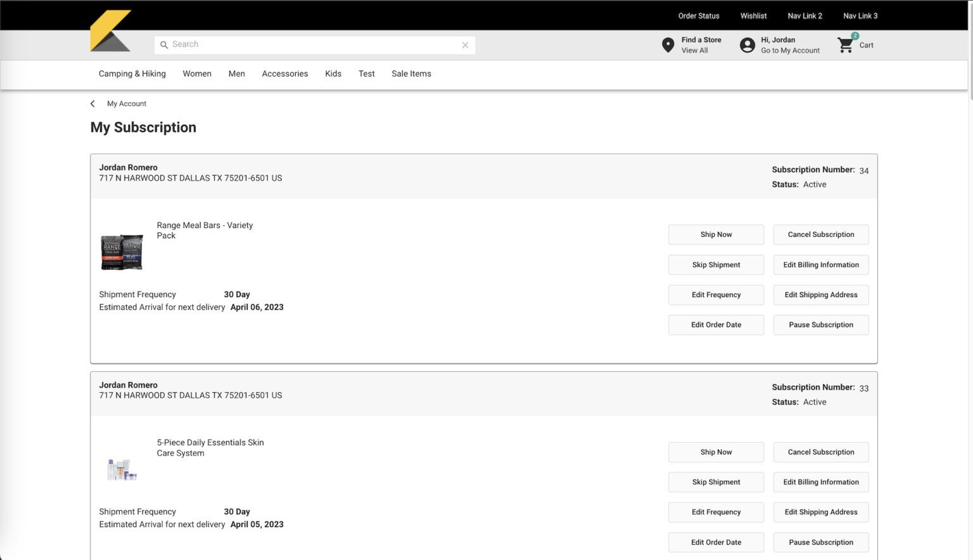Screen dimensions: 973x560
Task: Go to the Wishlist page
Action: point(753,15)
